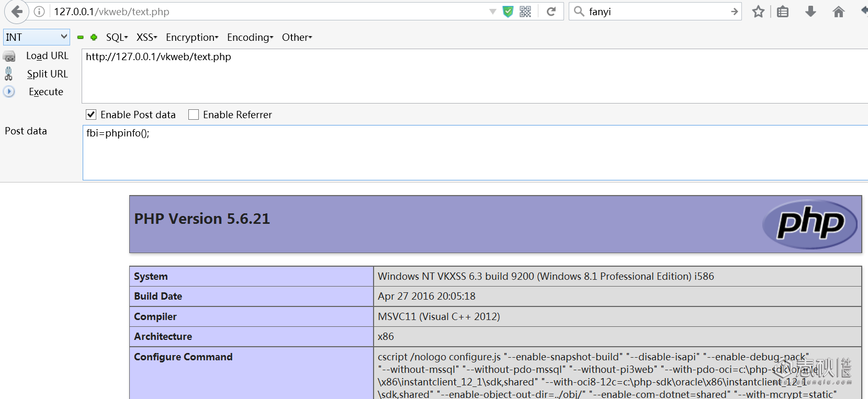The height and width of the screenshot is (399, 868).
Task: Open the Other menu
Action: [297, 37]
